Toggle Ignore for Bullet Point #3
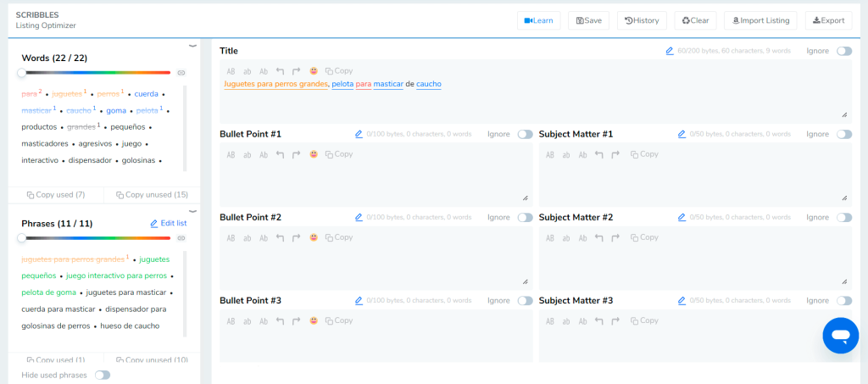Viewport: 868px width, 384px height. [x=525, y=300]
